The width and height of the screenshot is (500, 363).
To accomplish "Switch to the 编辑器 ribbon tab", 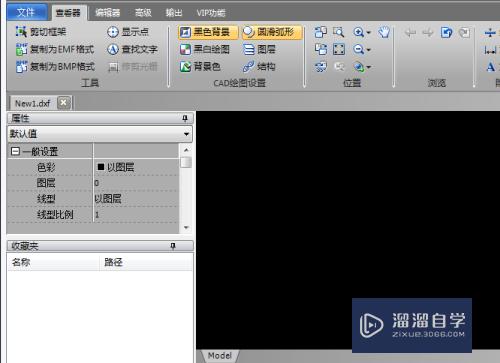I will point(107,13).
